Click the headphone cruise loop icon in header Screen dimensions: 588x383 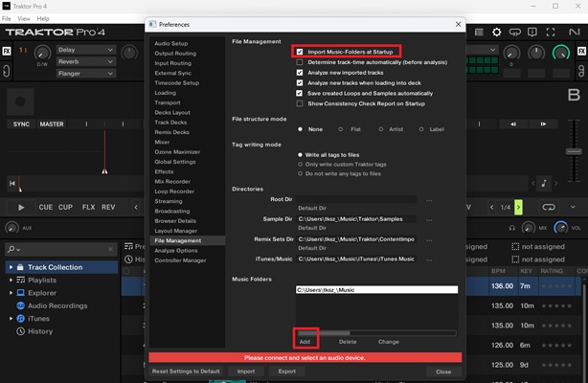[514, 33]
